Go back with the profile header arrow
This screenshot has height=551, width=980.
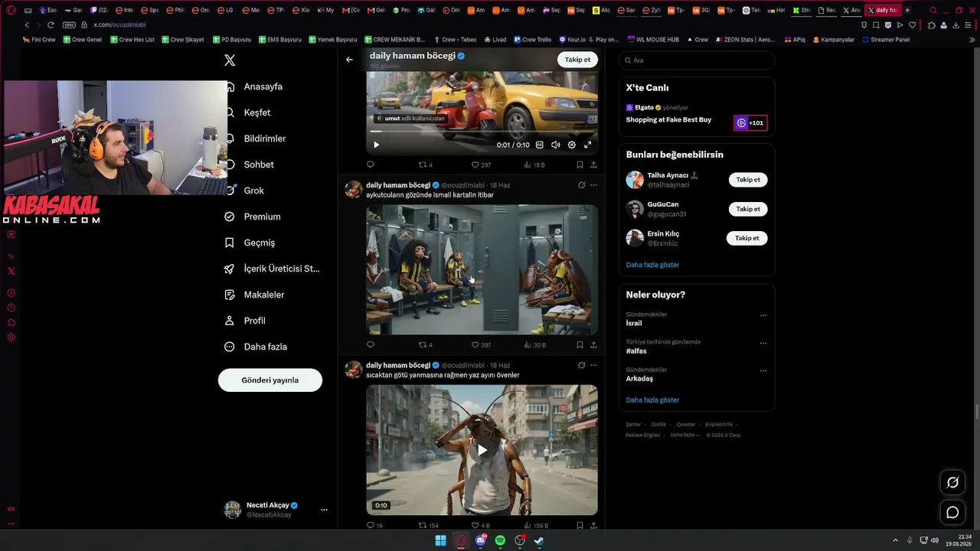tap(349, 59)
